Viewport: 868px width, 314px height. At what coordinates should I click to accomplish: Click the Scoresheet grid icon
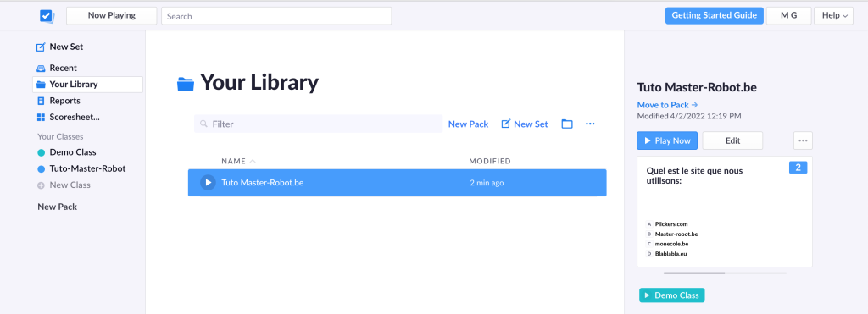tap(41, 117)
